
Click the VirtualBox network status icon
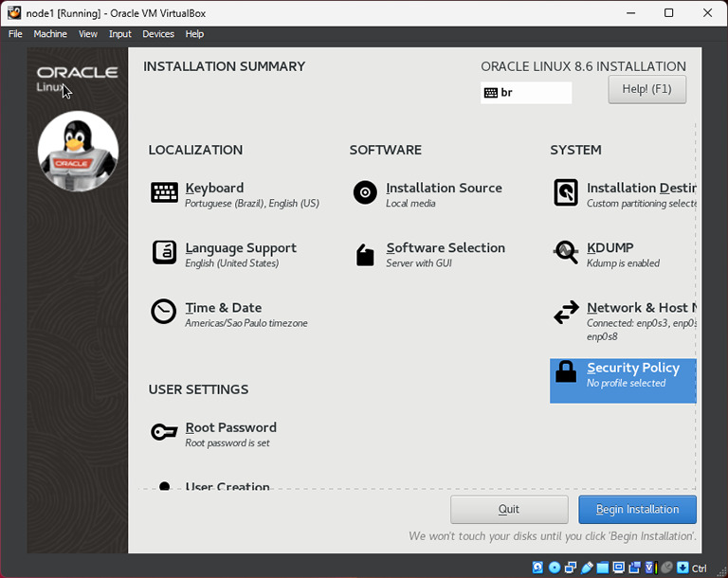(571, 568)
